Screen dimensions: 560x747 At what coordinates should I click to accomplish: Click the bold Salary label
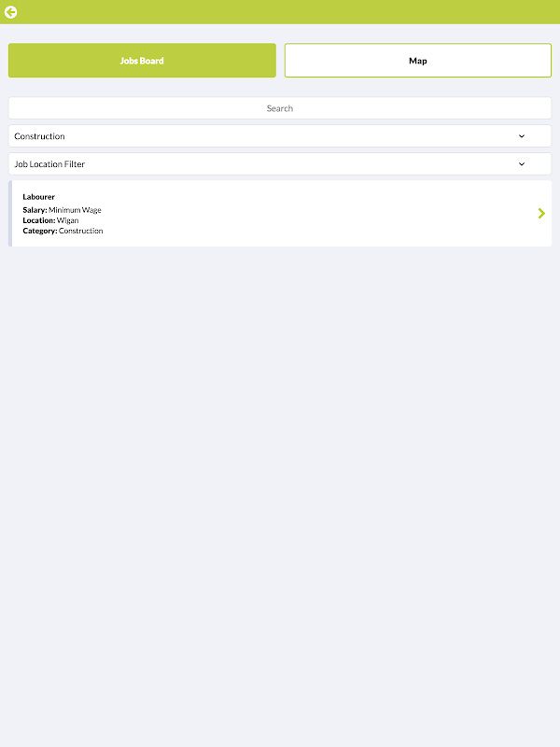pyautogui.click(x=35, y=210)
